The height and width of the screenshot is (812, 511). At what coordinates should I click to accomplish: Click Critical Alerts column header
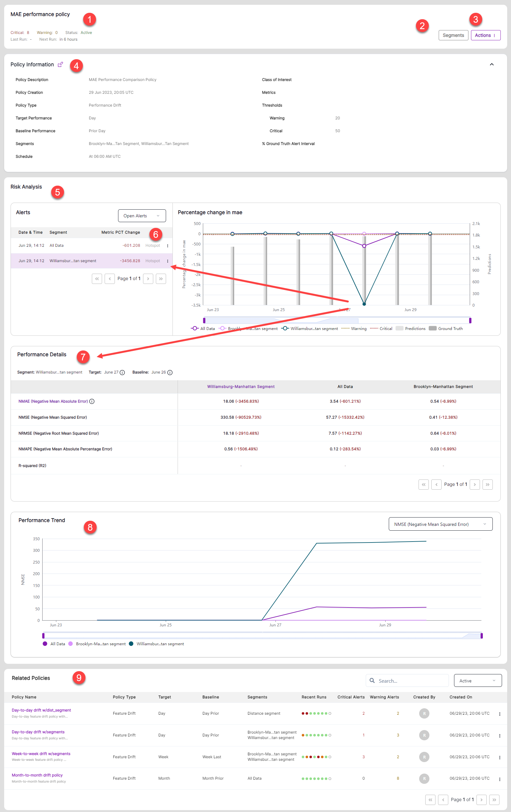tap(351, 697)
